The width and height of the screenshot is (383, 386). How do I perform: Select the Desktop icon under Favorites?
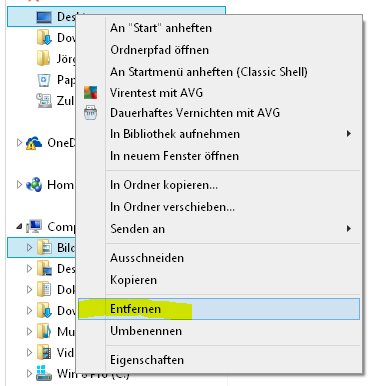44,17
